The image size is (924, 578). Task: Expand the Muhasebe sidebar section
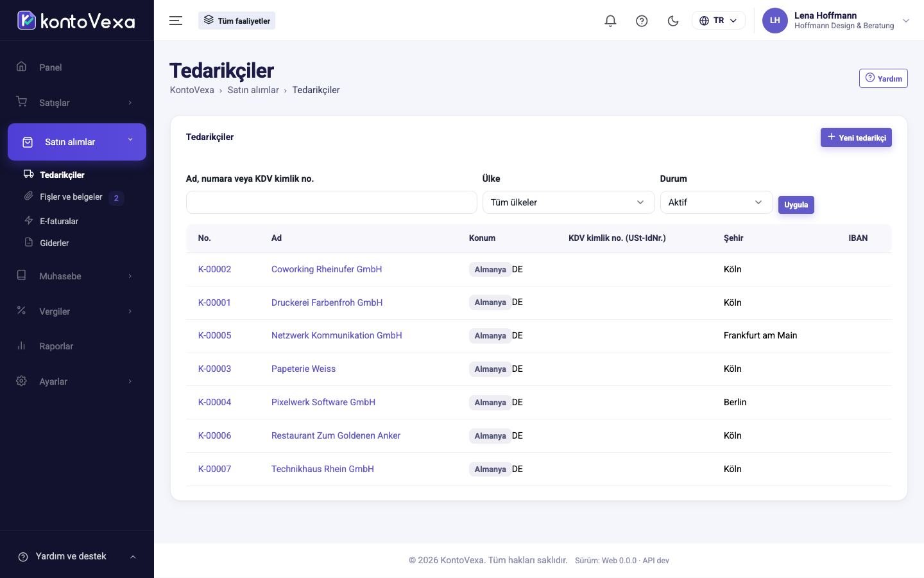[x=77, y=276]
